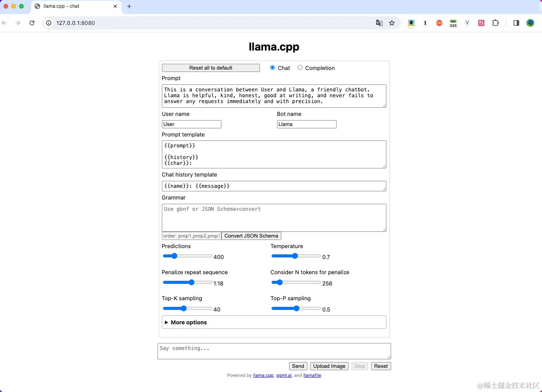The height and width of the screenshot is (392, 542).
Task: Click the Bot name input field
Action: (x=307, y=124)
